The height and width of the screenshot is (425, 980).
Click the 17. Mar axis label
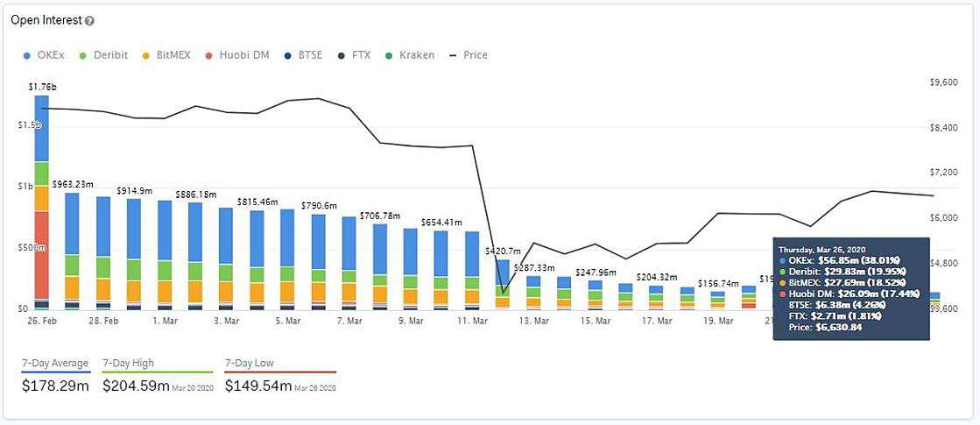pos(656,321)
